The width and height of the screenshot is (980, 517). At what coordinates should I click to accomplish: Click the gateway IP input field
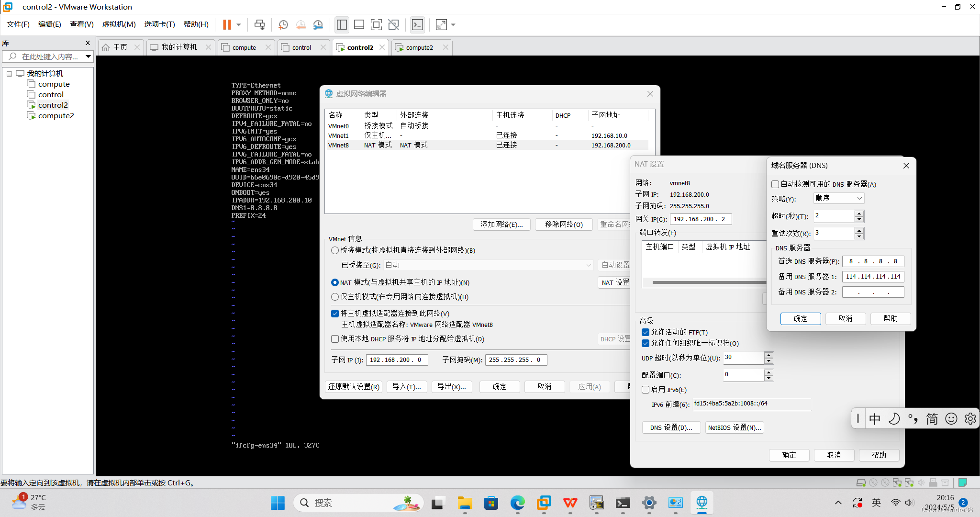click(701, 219)
